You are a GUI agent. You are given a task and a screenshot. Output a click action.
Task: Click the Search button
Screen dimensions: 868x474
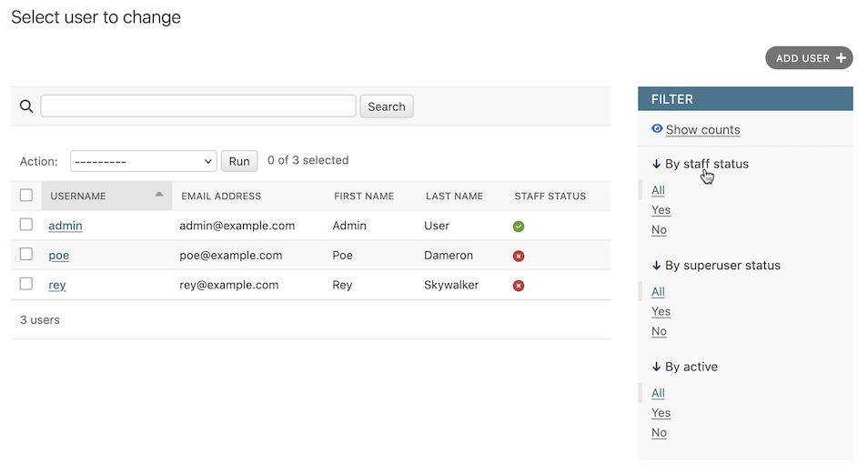point(387,106)
